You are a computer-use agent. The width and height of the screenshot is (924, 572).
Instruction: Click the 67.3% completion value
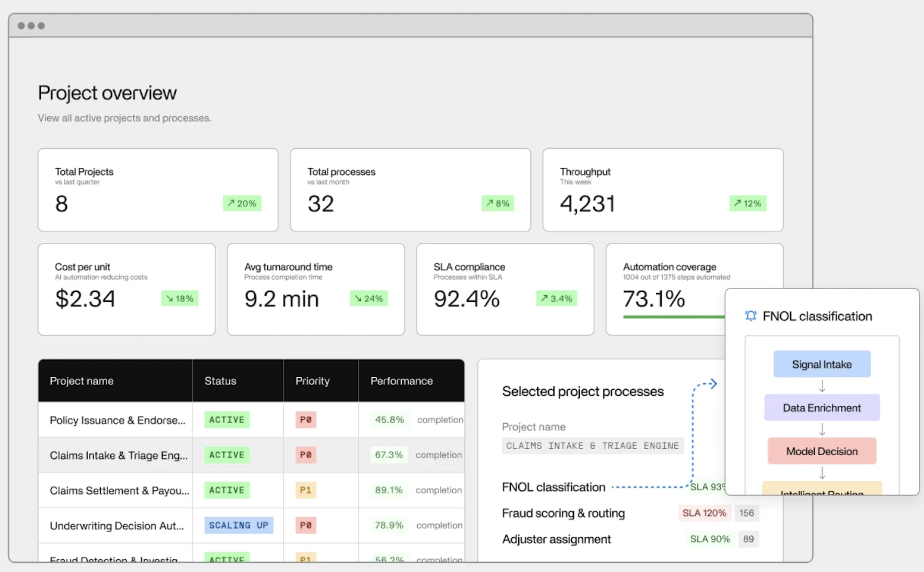coord(389,455)
